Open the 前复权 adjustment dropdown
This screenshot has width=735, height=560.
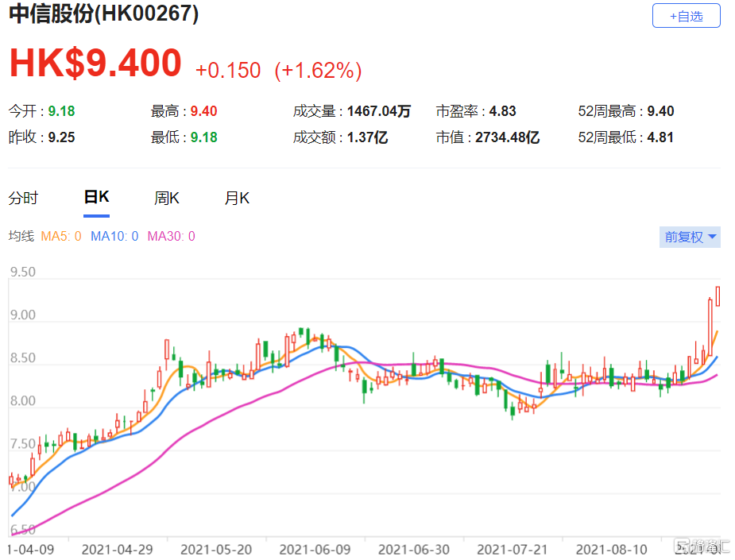(x=690, y=237)
